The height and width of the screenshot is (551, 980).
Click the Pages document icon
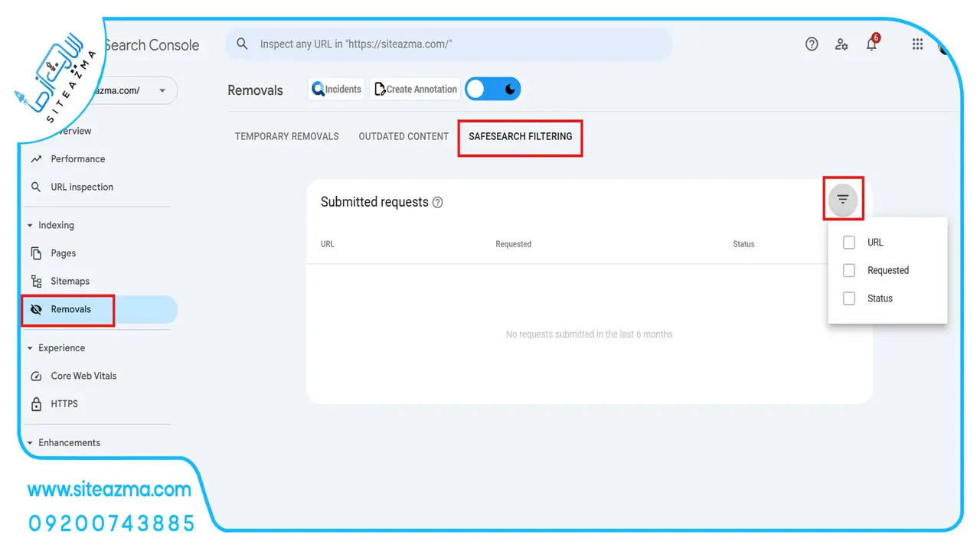coord(36,253)
